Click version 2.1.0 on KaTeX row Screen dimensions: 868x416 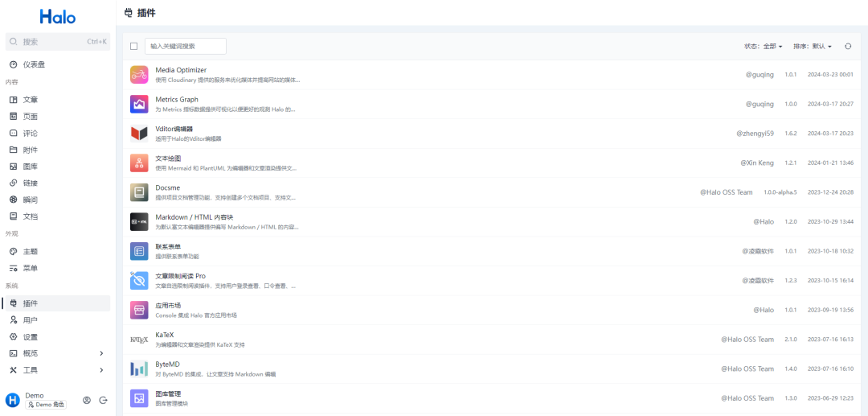click(x=791, y=340)
